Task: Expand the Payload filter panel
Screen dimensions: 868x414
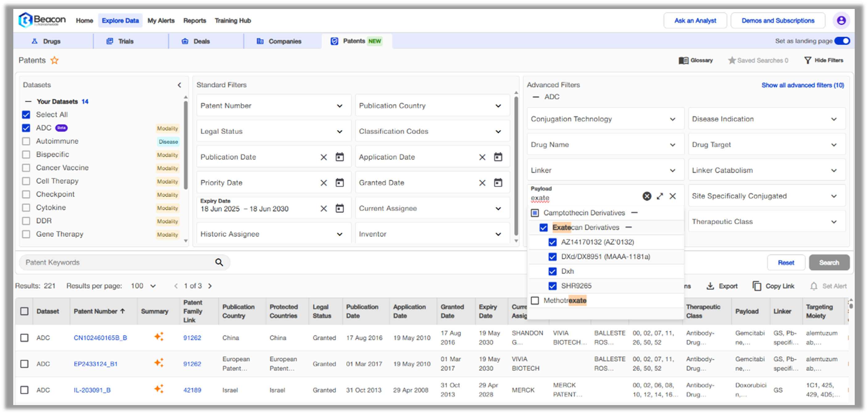Action: pos(660,196)
